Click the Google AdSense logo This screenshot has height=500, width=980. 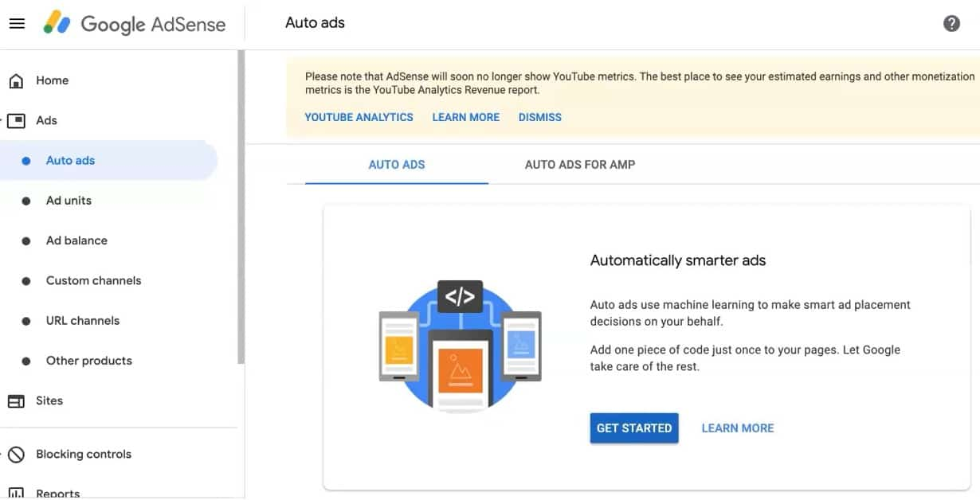[135, 24]
